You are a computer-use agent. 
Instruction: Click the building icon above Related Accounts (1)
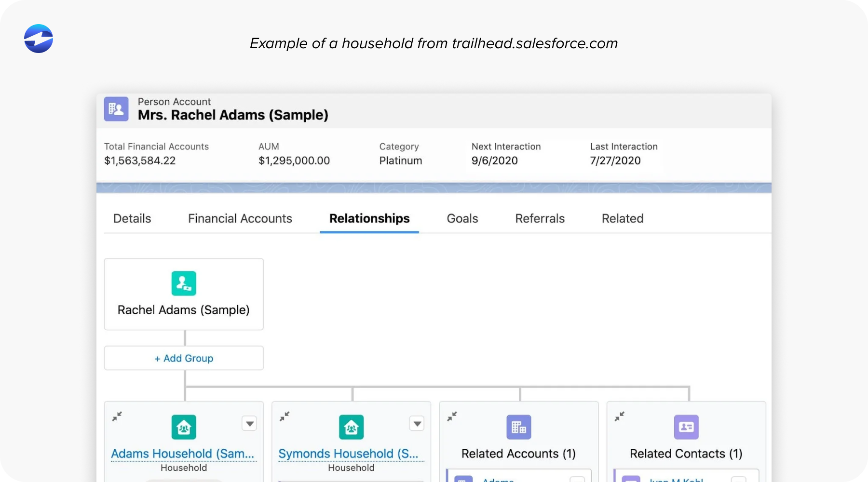(x=518, y=427)
